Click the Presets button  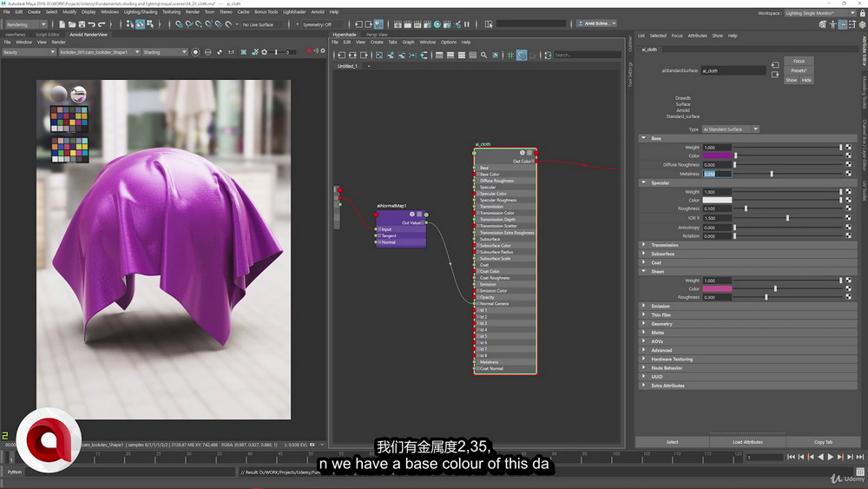tap(799, 70)
